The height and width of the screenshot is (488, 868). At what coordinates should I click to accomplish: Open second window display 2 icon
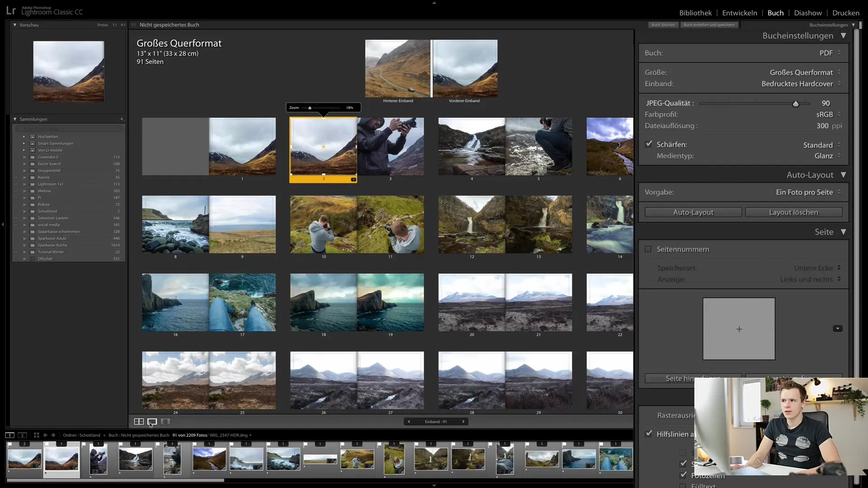[22, 435]
